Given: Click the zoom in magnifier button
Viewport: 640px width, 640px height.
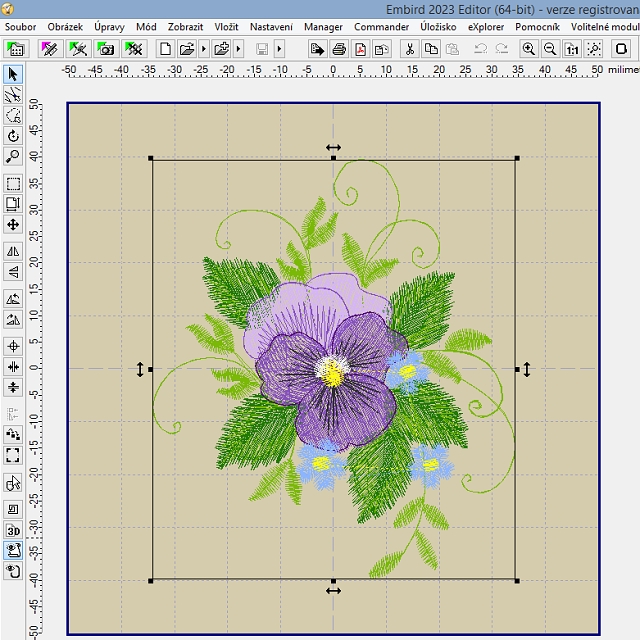Looking at the screenshot, I should coord(529,48).
